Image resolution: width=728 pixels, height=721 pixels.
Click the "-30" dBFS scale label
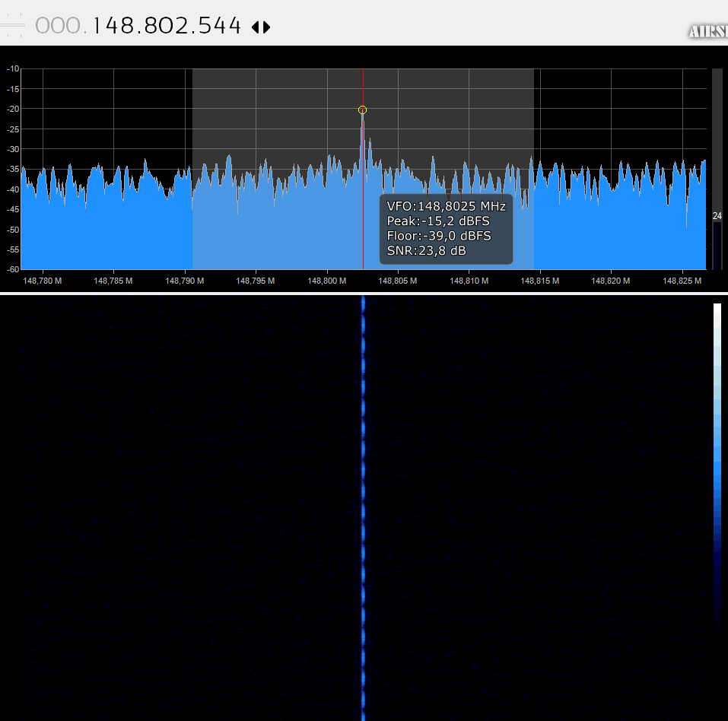(13, 149)
